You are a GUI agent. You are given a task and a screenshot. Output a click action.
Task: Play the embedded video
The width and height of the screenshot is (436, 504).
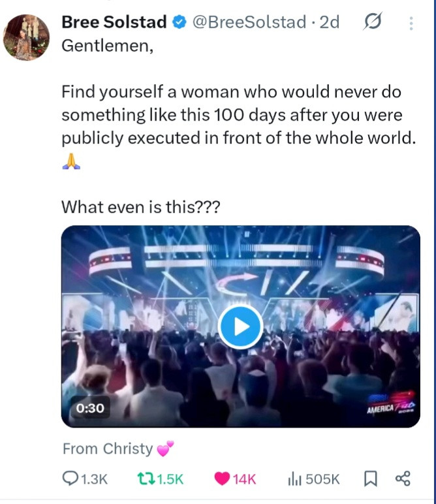coord(240,326)
